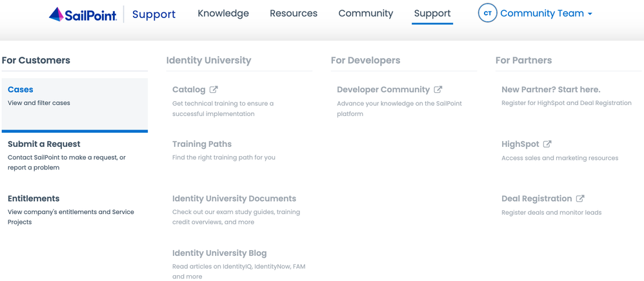Open the Knowledge menu
Viewport: 644px width, 281px height.
click(223, 14)
